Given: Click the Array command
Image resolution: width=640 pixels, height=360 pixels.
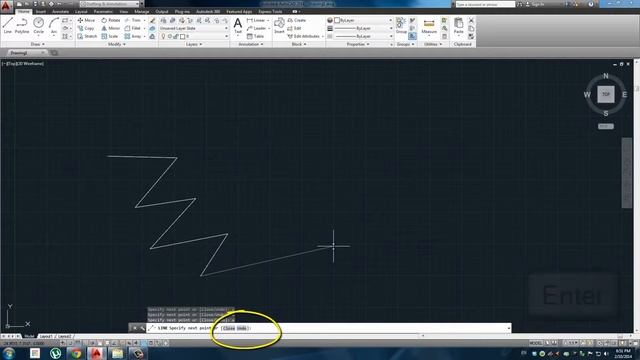Looking at the screenshot, I should 133,36.
